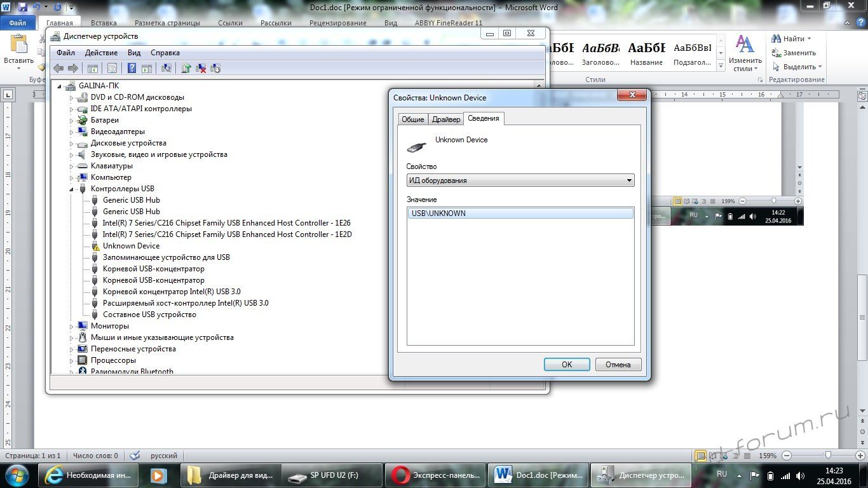Collapse the GALINA-ПК root node
This screenshot has width=868, height=488.
60,86
